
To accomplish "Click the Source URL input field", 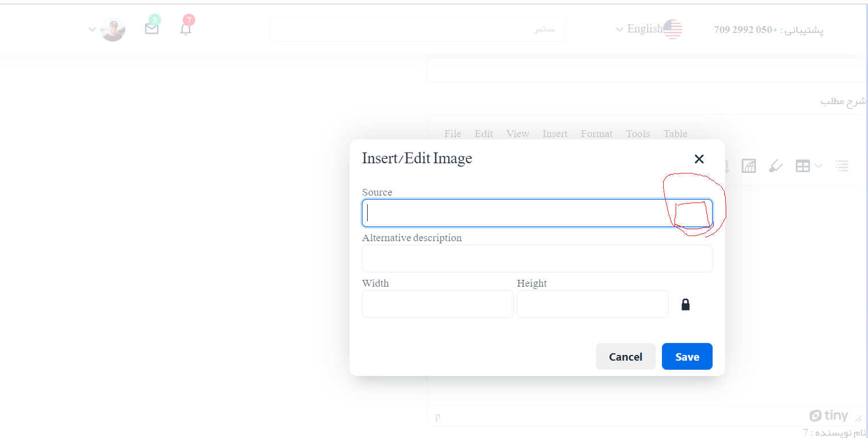I will (x=518, y=213).
